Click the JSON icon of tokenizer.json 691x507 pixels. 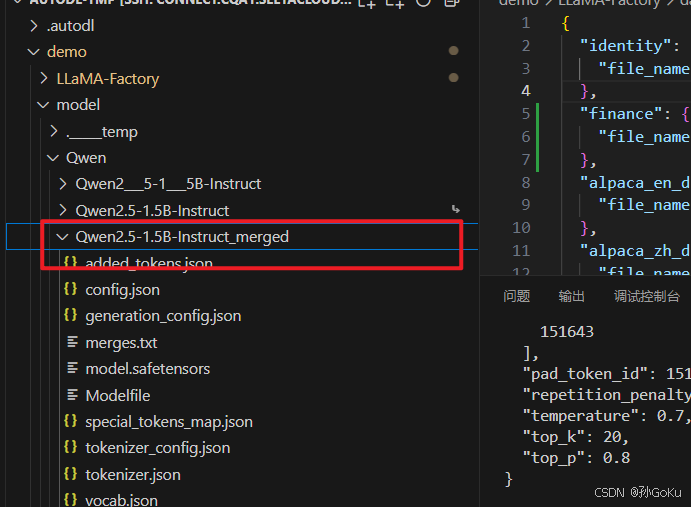(71, 474)
